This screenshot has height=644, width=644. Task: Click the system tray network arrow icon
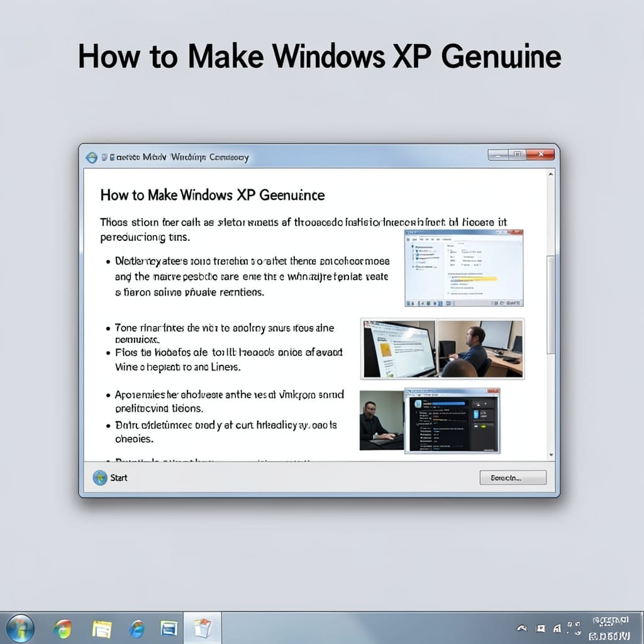[x=522, y=628]
